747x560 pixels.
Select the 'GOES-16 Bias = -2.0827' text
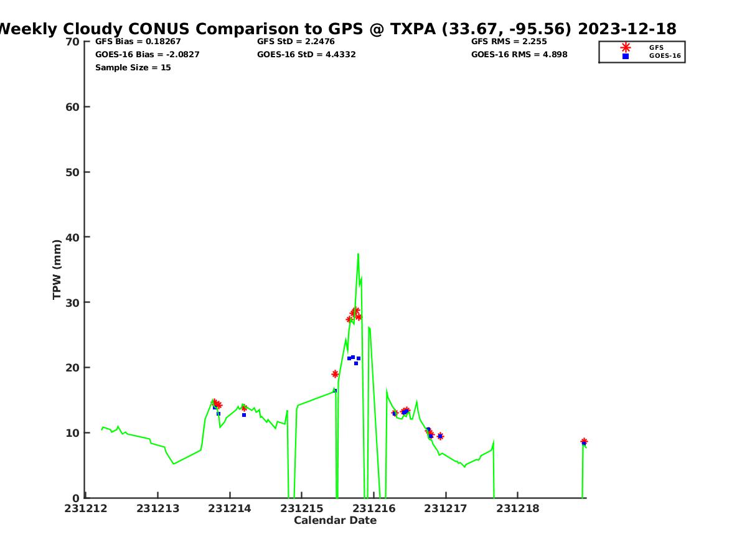[x=148, y=55]
